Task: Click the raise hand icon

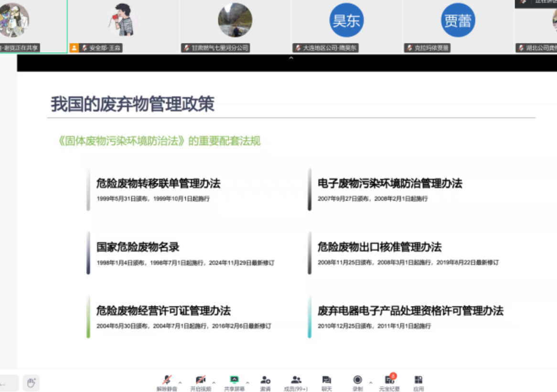Action: pyautogui.click(x=31, y=383)
